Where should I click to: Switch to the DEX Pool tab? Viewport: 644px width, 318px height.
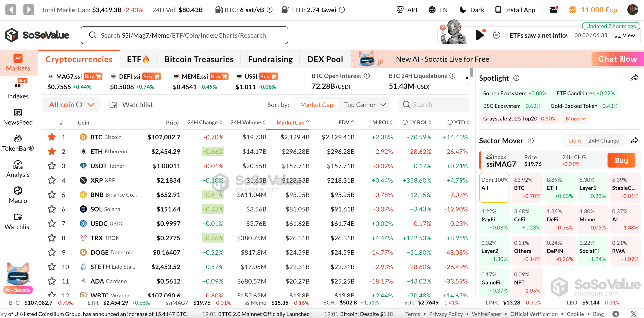tap(325, 59)
